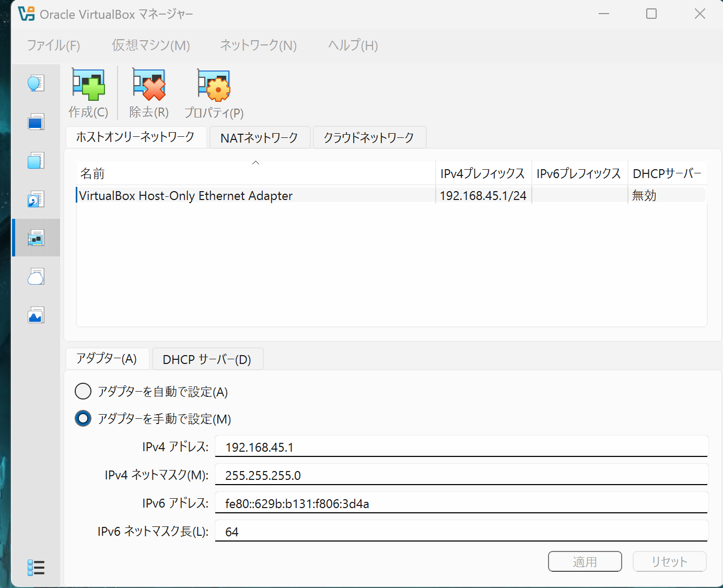
Task: Sort by IPv4プレフィックス column header
Action: (x=483, y=173)
